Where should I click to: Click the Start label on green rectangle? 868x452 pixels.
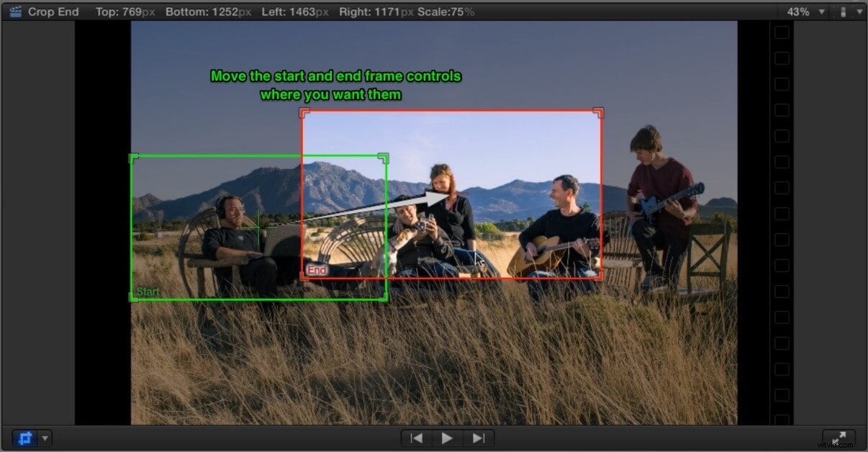tap(147, 291)
